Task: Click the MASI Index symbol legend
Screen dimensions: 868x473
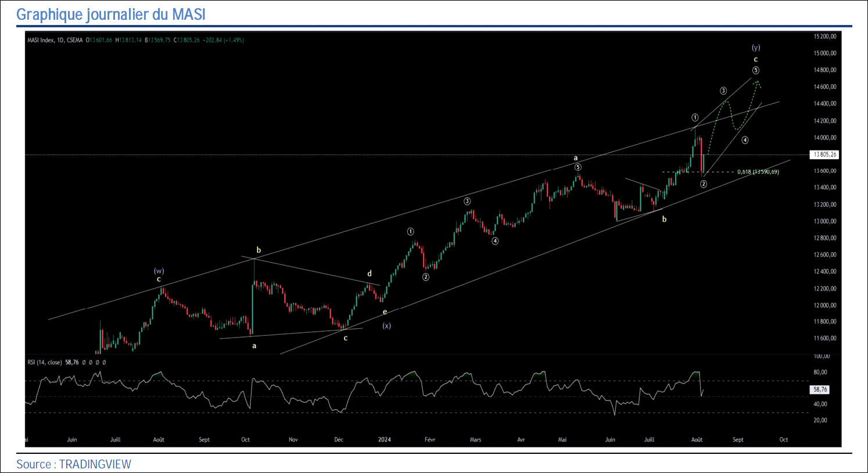Action: coord(55,40)
